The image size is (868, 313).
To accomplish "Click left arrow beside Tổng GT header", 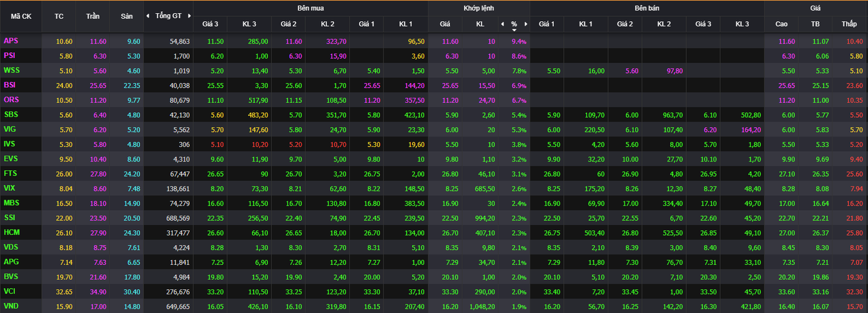I will (x=147, y=16).
